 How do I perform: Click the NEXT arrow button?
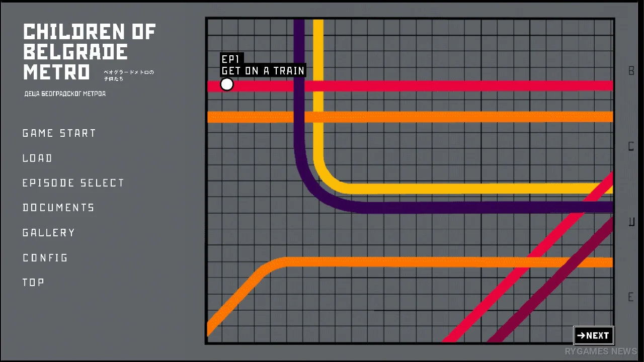coord(594,335)
